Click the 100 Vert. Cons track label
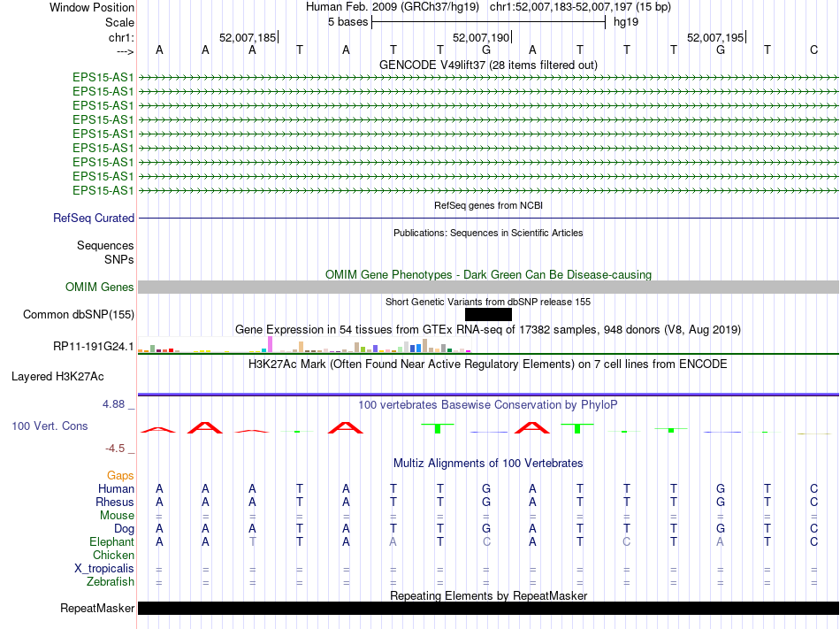Screen dimensions: 840x629 pos(50,426)
